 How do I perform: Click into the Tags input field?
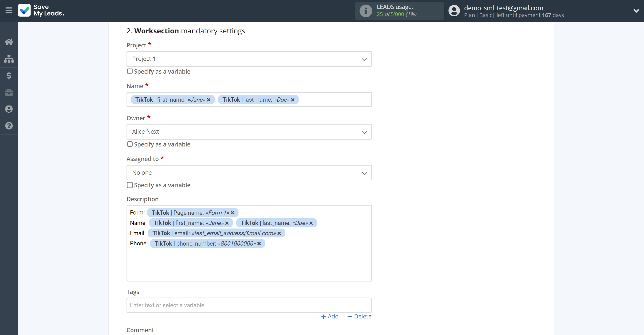(x=249, y=305)
